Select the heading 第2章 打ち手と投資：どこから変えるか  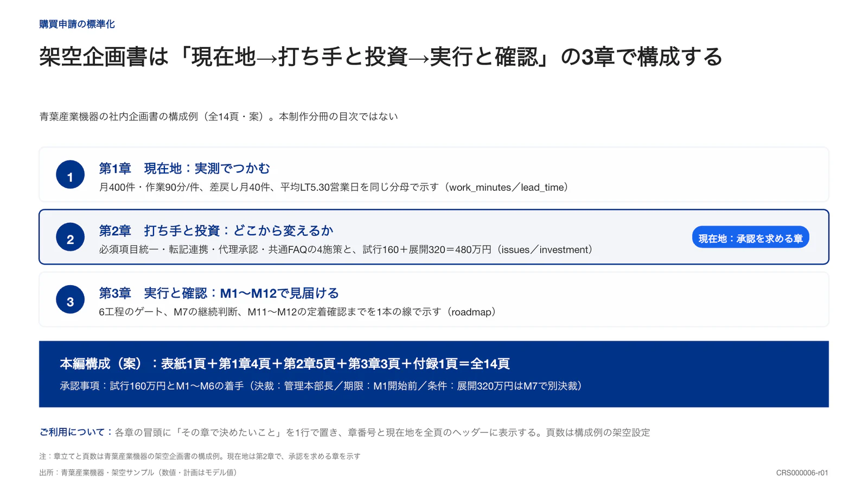[216, 231]
